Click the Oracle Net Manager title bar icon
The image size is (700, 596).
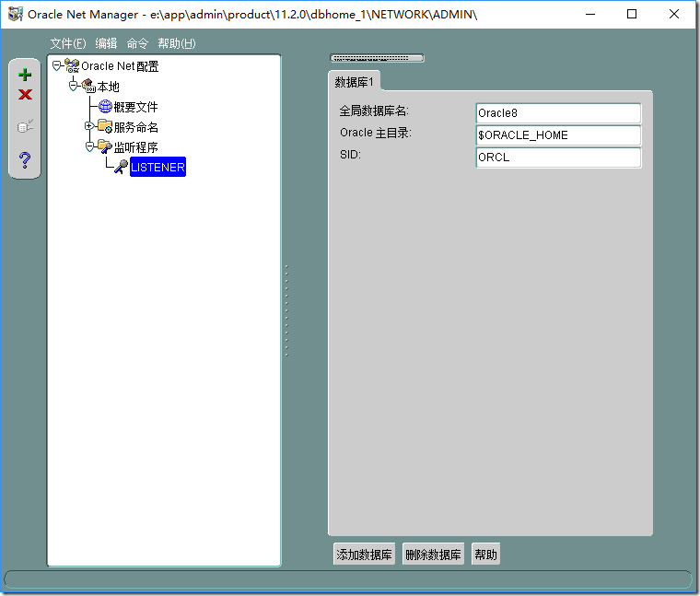(16, 15)
